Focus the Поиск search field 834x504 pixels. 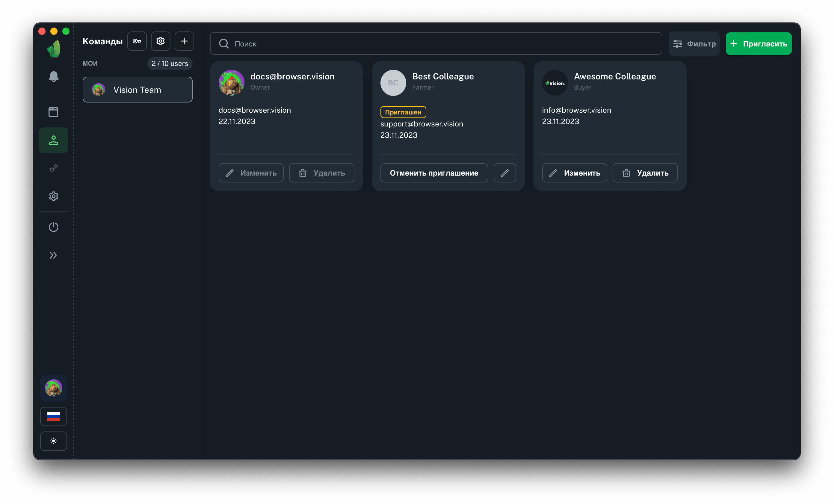point(436,44)
